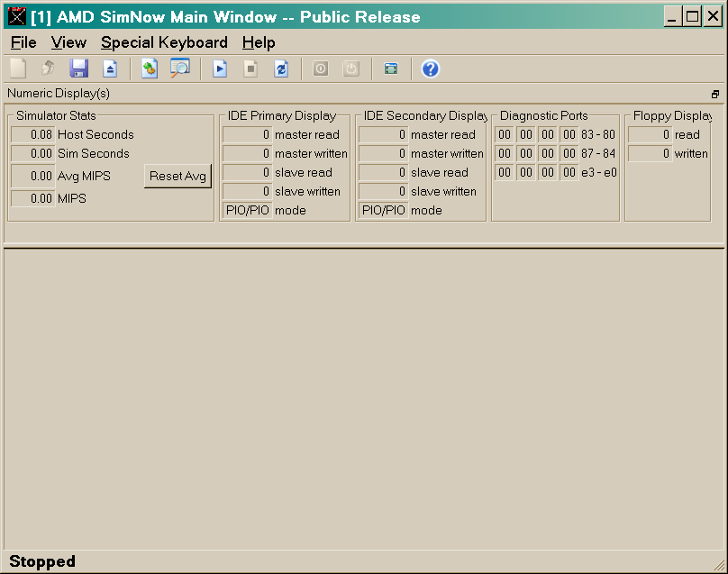Open the View menu

pyautogui.click(x=68, y=42)
